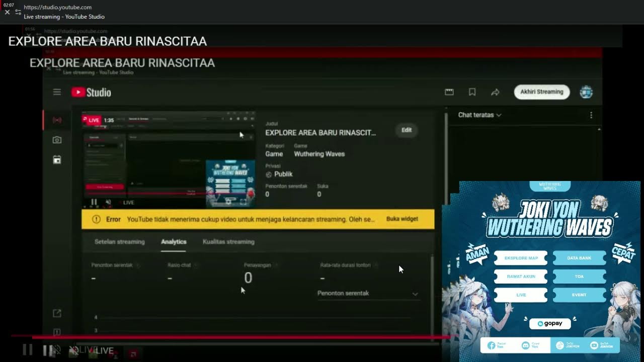Open the YouTube Studio hamburger menu
The image size is (644, 362).
click(57, 92)
